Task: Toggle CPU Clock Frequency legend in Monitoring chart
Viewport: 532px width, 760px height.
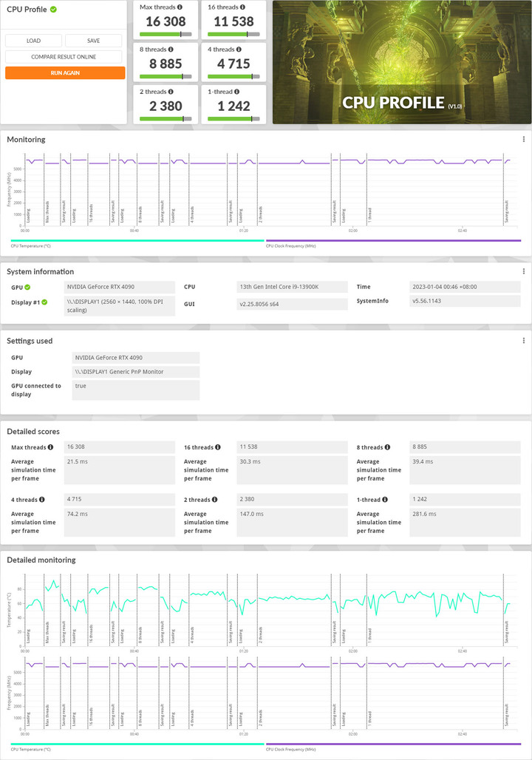Action: click(290, 245)
